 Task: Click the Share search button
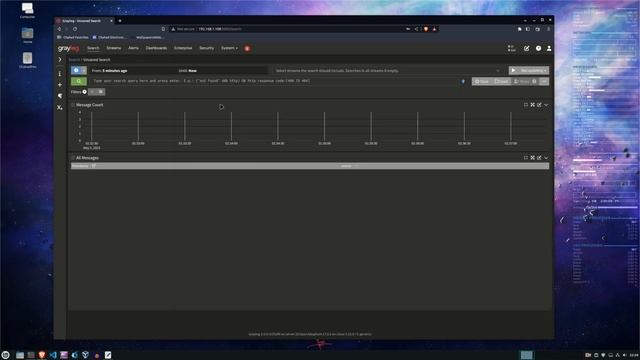coord(522,82)
